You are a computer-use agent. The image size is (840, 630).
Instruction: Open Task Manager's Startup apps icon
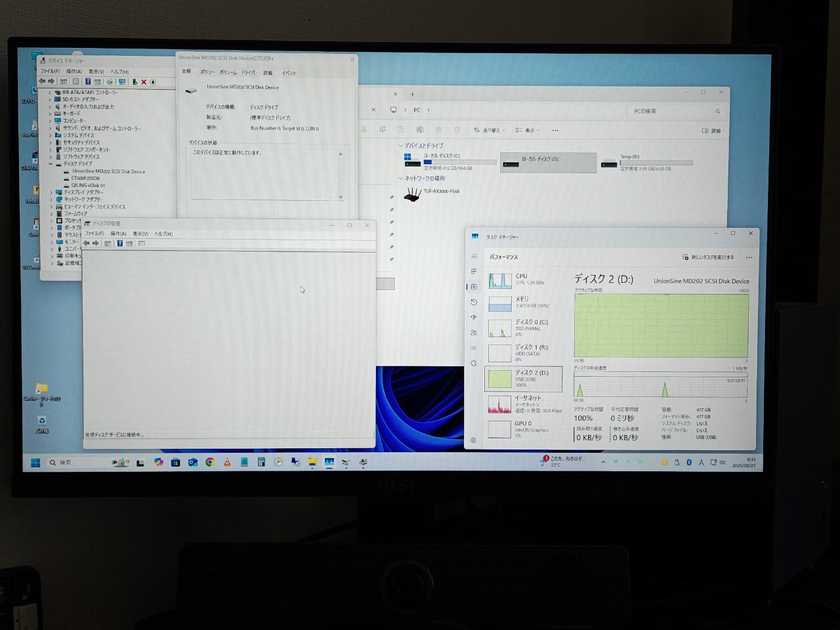(x=474, y=317)
